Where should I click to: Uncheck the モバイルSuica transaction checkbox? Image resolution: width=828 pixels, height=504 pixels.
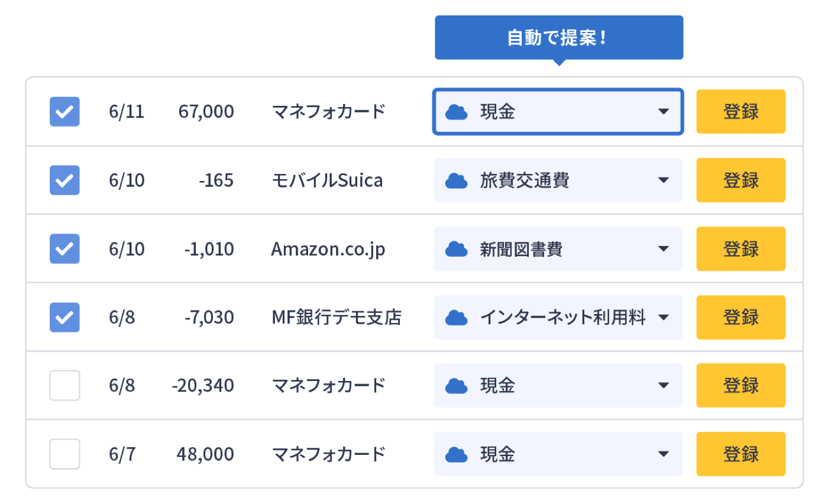coord(64,180)
